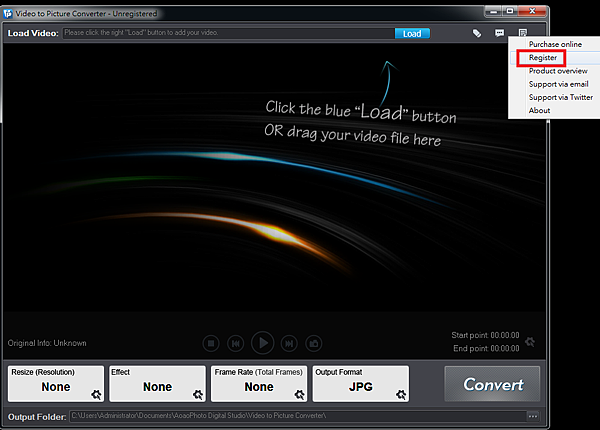Open the menu list icon
The image size is (600, 430).
523,33
